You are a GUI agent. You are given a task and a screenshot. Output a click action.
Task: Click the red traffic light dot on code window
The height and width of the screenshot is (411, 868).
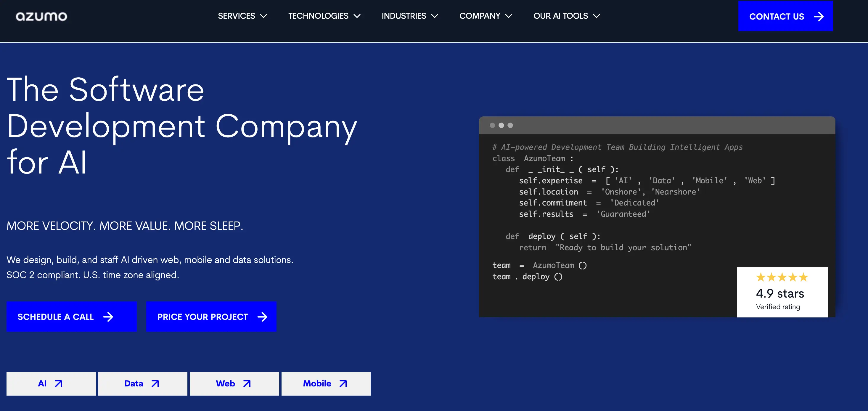point(493,126)
